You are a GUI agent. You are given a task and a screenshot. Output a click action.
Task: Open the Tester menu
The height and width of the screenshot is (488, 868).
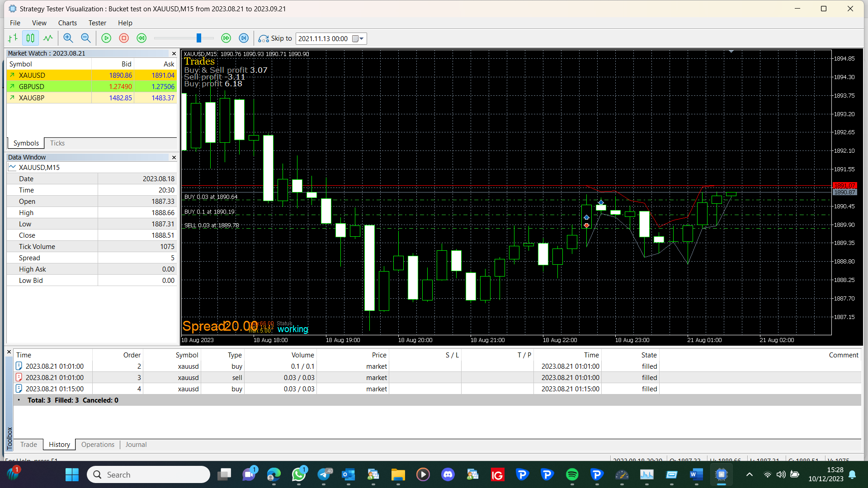click(x=97, y=23)
